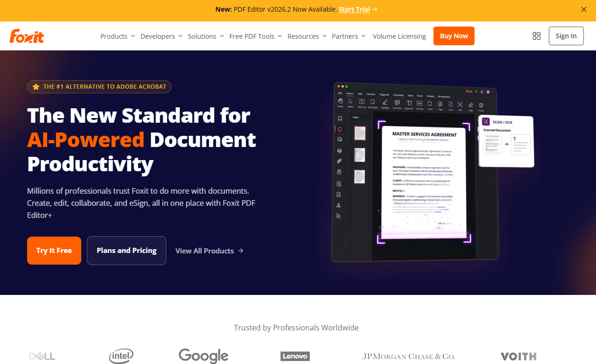
Task: Click the Dell logo
Action: 42,357
